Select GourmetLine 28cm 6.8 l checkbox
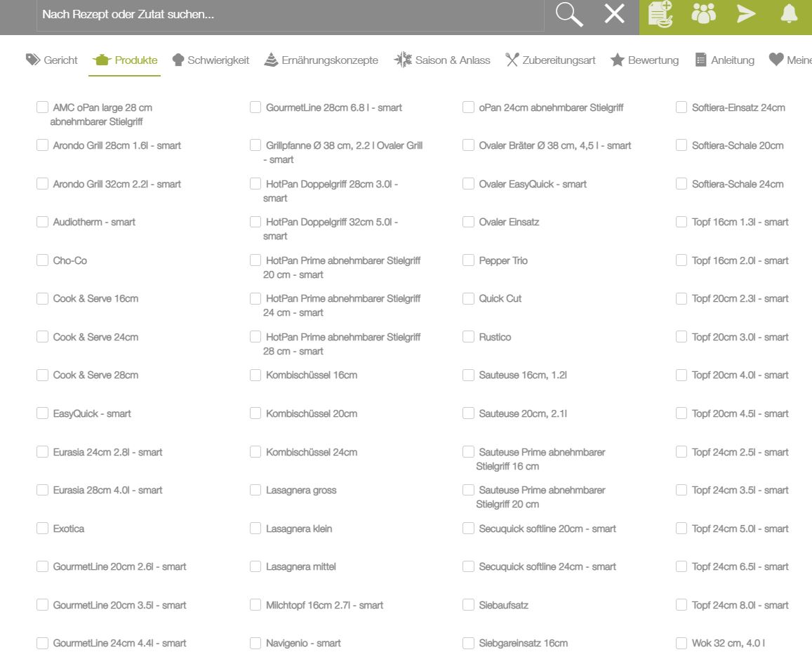Viewport: 812px width, 652px height. click(x=255, y=107)
